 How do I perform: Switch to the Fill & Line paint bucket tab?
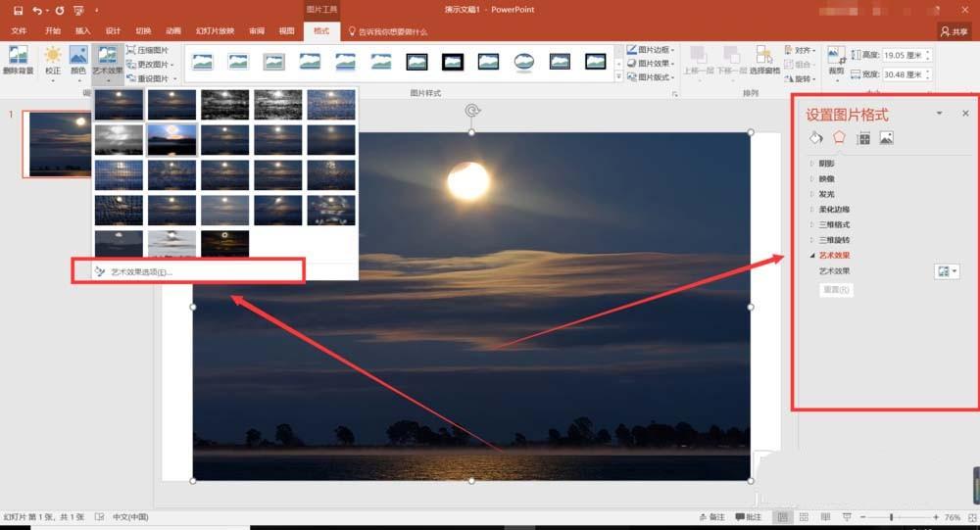tap(815, 138)
